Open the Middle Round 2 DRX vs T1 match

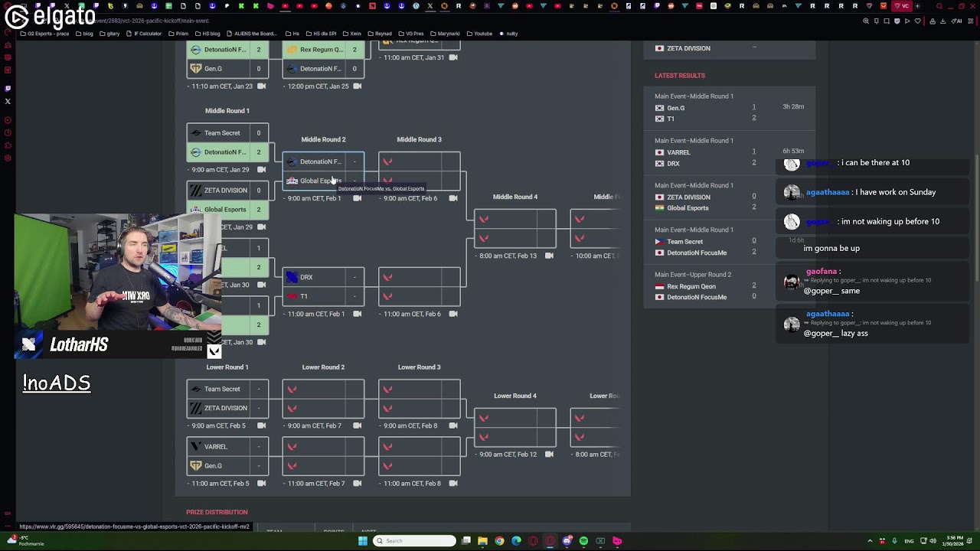point(323,287)
